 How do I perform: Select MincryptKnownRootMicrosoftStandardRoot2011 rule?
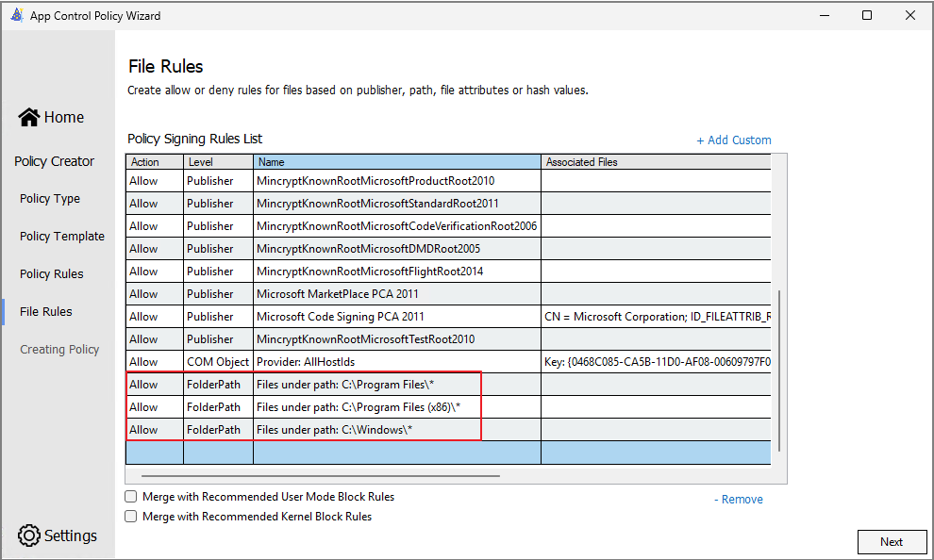click(x=397, y=204)
